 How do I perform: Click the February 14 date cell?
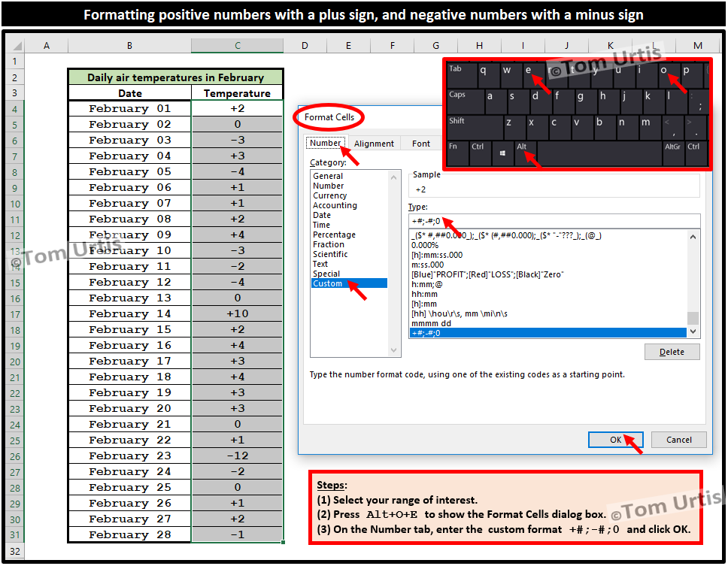click(130, 313)
